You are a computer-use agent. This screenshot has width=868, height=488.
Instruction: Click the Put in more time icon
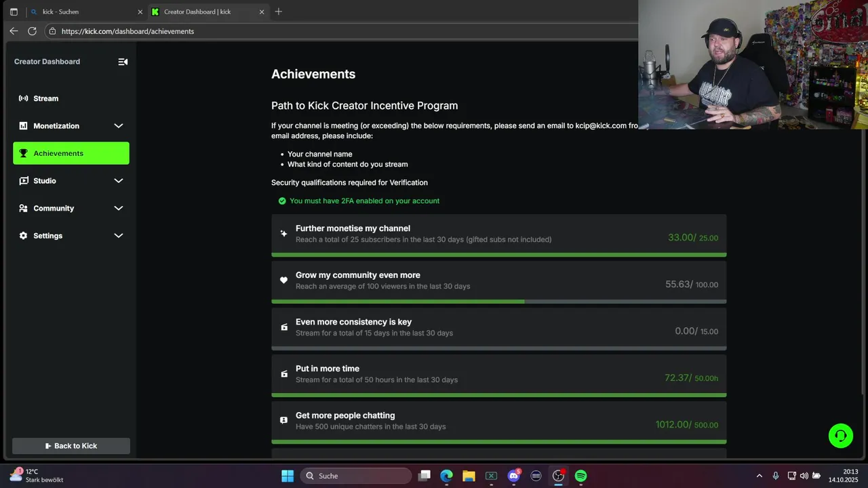283,373
